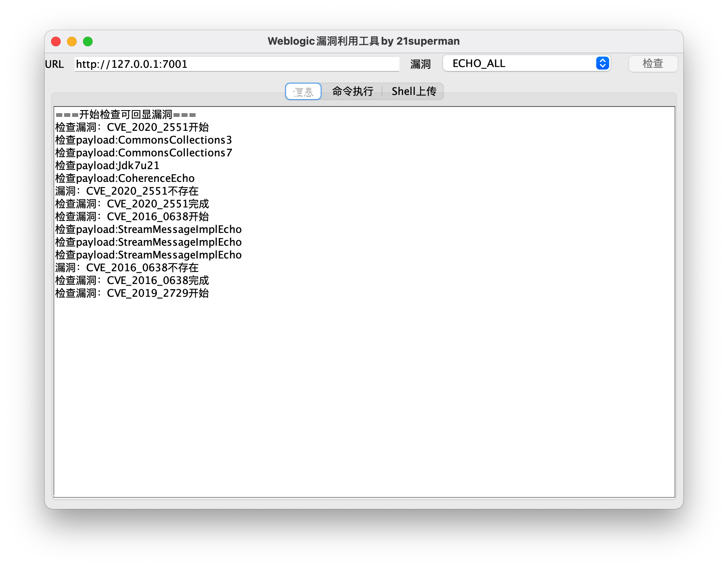Minimize the window with yellow button
Screen dimensions: 728x568
72,41
